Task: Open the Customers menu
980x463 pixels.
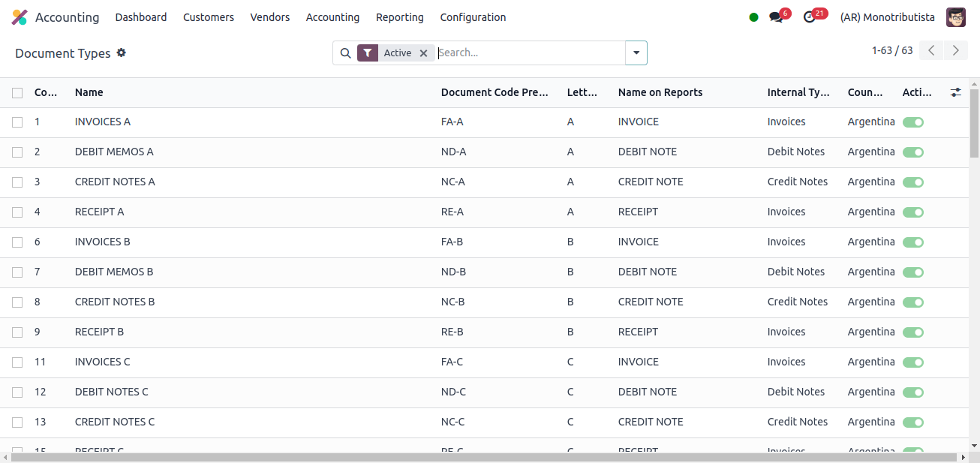Action: pyautogui.click(x=209, y=17)
